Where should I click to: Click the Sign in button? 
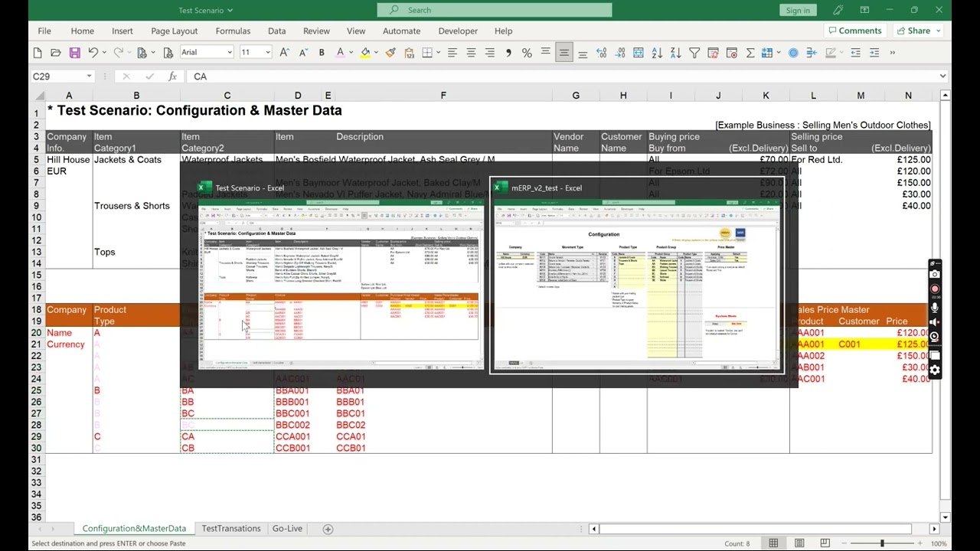coord(798,10)
